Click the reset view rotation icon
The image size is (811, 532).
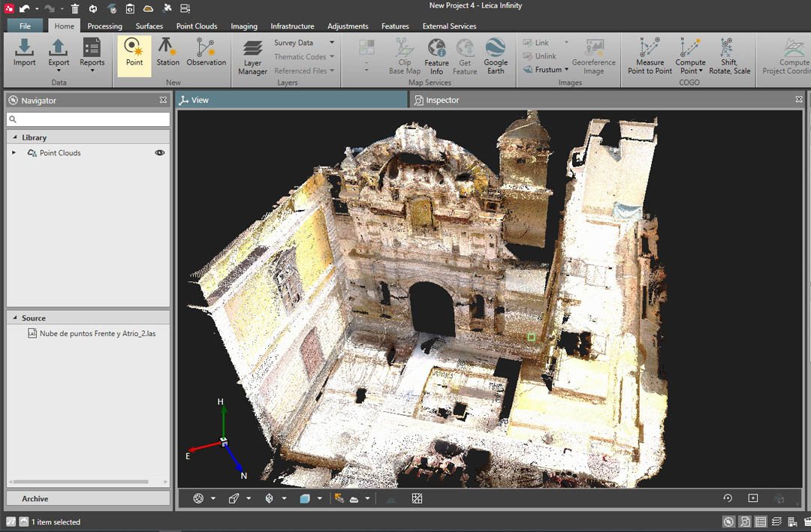click(x=728, y=498)
